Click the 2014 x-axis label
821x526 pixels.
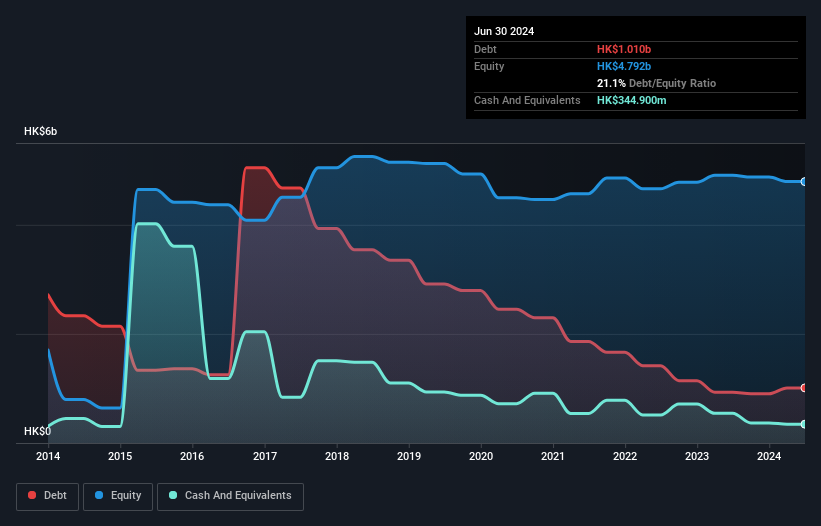click(x=48, y=456)
